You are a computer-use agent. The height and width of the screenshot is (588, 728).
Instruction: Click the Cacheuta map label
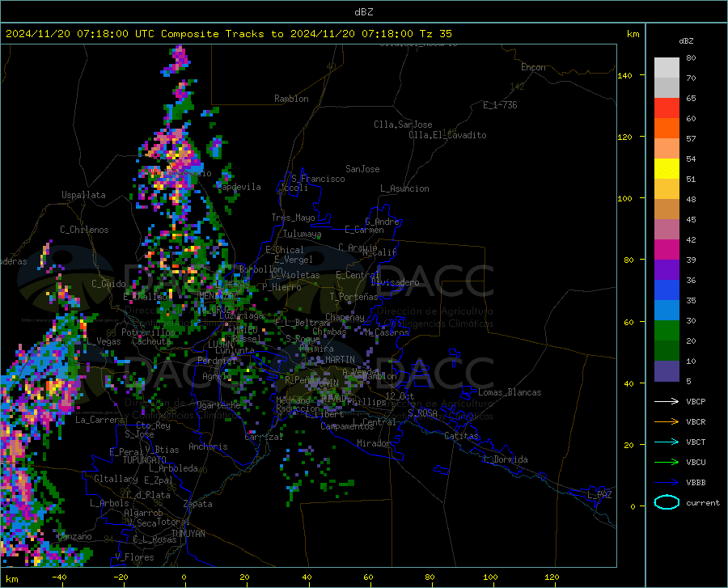(151, 341)
